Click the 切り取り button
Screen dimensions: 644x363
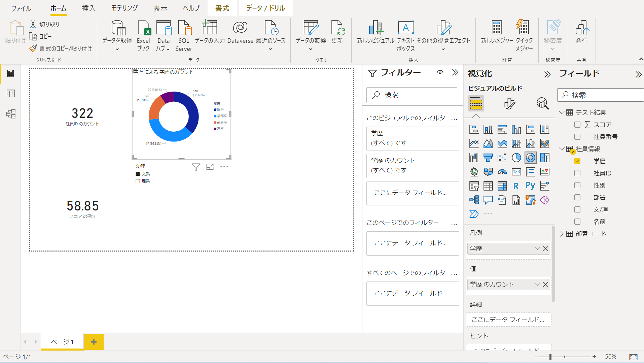[x=45, y=24]
